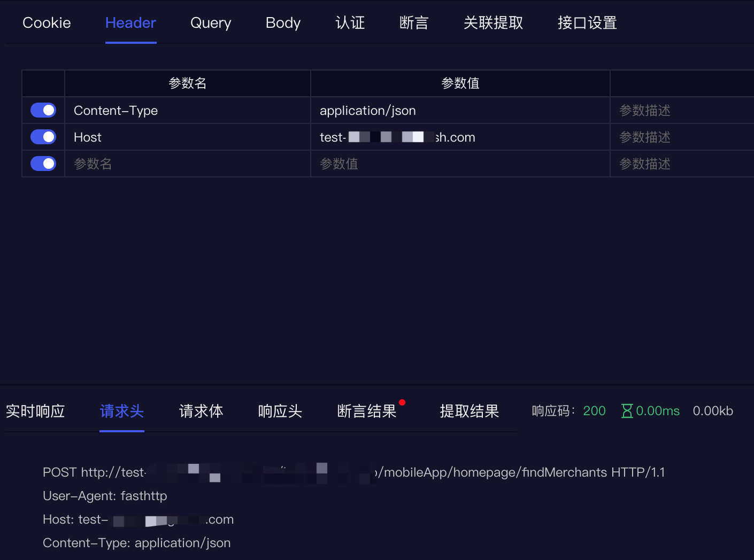Click the empty 参数值 input field
Viewport: 754px width, 560px height.
460,164
